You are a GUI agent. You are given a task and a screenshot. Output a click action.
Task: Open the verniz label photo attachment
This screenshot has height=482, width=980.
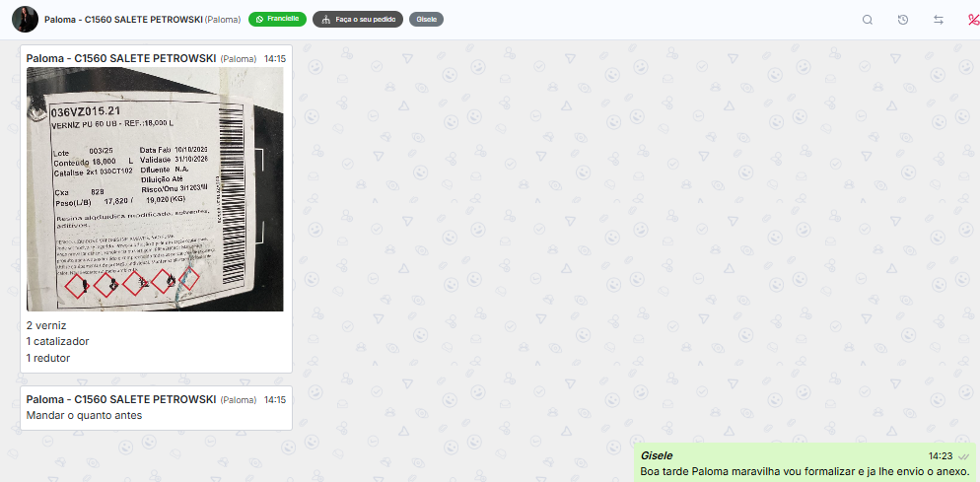click(x=155, y=189)
